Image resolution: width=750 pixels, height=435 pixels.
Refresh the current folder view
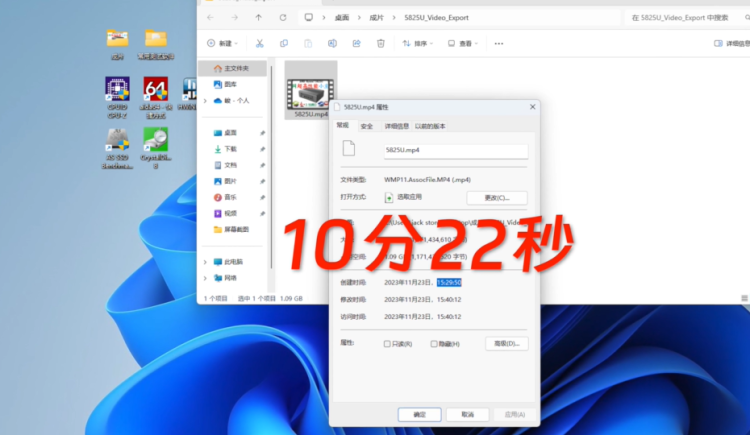tap(283, 18)
